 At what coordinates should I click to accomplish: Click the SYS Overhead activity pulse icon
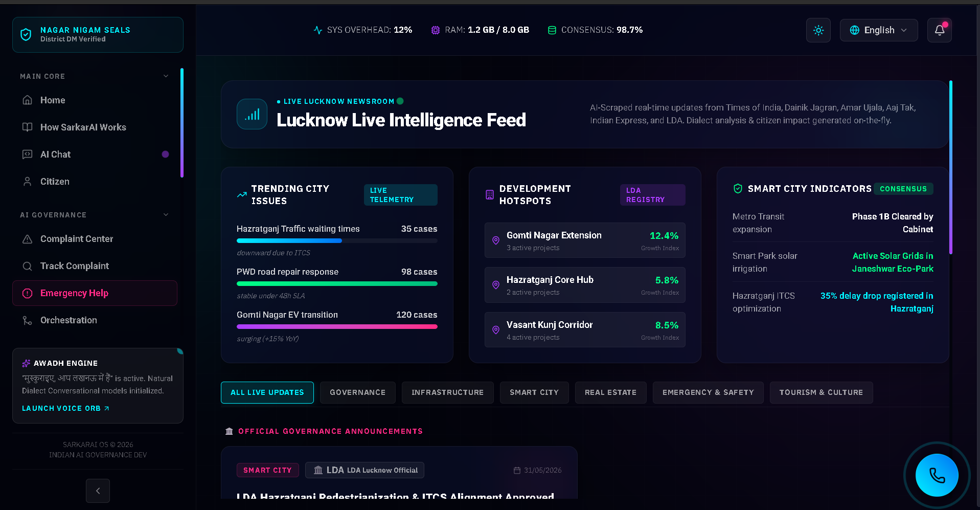[318, 30]
